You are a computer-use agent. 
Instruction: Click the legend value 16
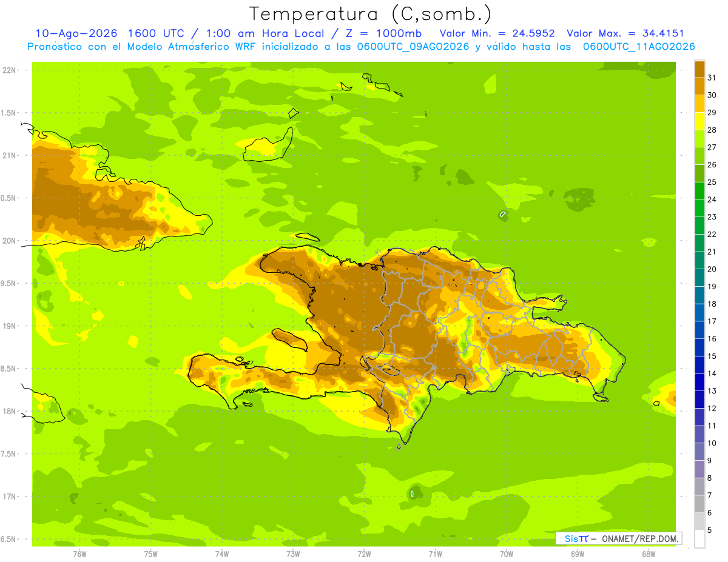pyautogui.click(x=712, y=339)
